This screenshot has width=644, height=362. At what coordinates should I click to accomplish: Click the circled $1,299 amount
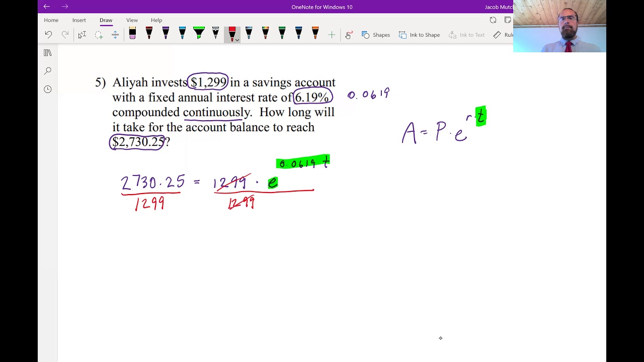[208, 82]
